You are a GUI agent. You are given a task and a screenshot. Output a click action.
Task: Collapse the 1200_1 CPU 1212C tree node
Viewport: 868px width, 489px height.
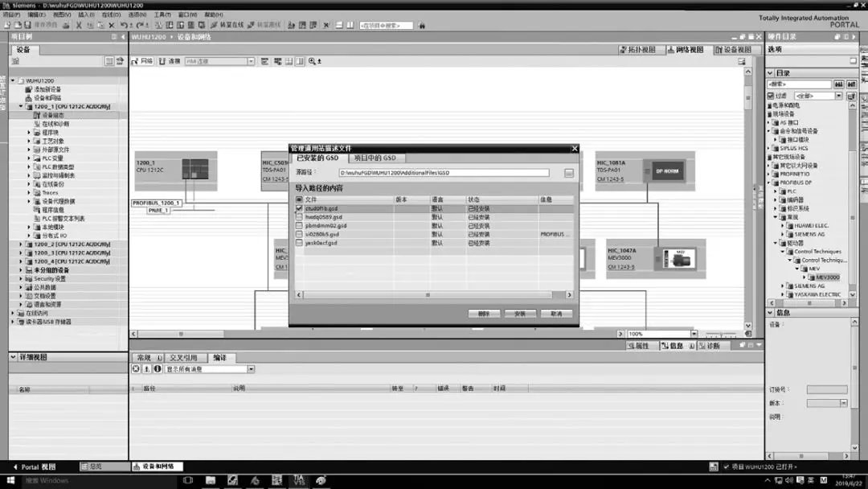pos(21,106)
